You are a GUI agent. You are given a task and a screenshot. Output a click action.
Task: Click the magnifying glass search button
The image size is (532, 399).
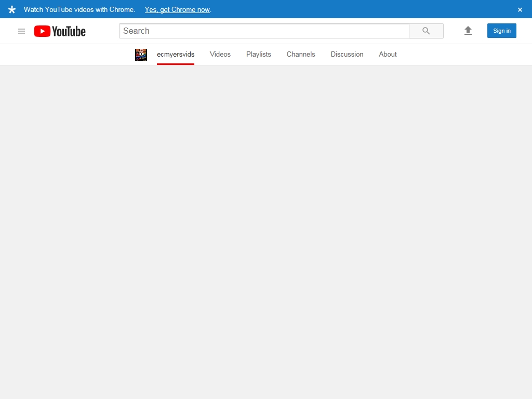(426, 31)
